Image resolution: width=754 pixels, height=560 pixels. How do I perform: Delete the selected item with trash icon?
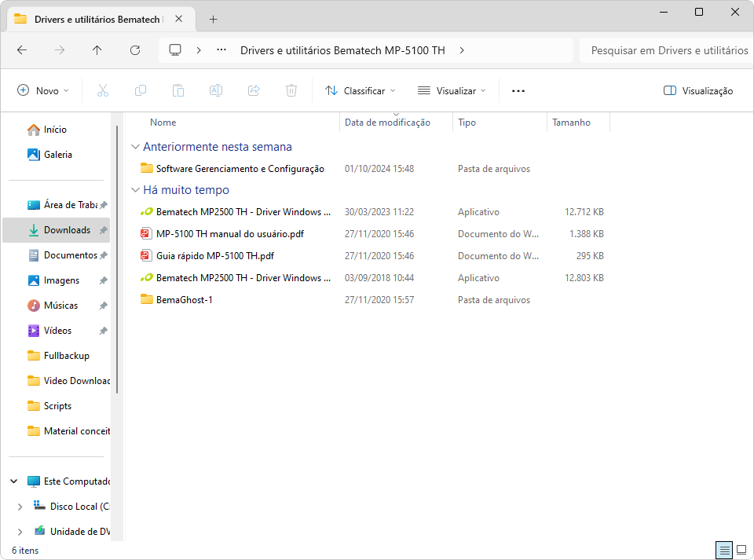click(x=291, y=90)
